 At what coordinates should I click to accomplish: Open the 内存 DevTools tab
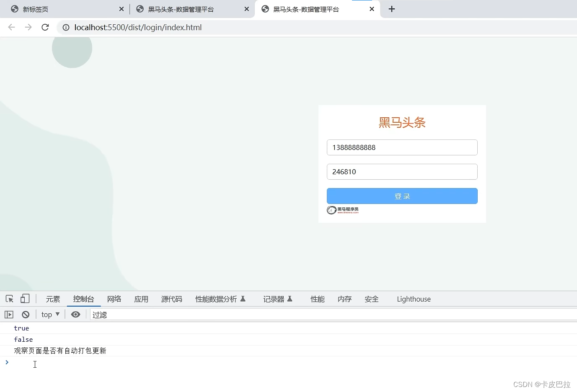tap(344, 299)
